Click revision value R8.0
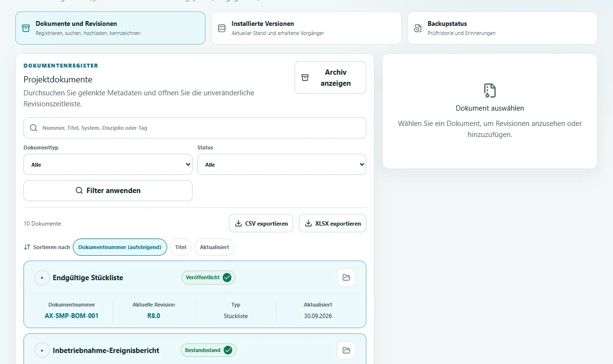Image resolution: width=613 pixels, height=364 pixels. point(154,316)
